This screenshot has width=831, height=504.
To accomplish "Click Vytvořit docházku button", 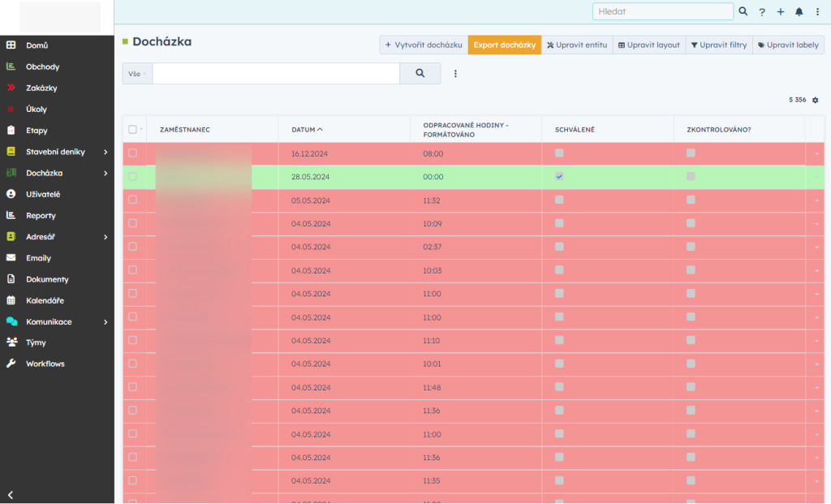I will (x=423, y=45).
